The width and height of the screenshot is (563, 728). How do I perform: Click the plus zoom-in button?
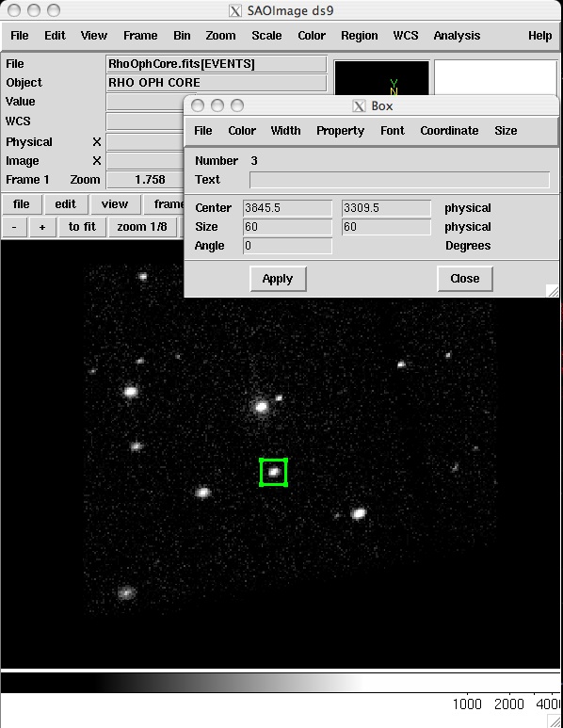pyautogui.click(x=42, y=227)
